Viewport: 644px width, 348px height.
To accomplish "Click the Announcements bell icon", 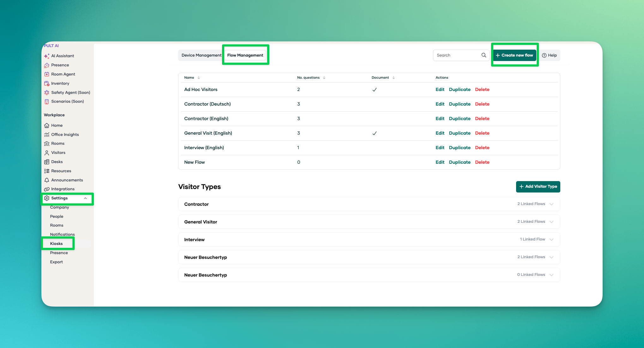I will click(x=47, y=180).
